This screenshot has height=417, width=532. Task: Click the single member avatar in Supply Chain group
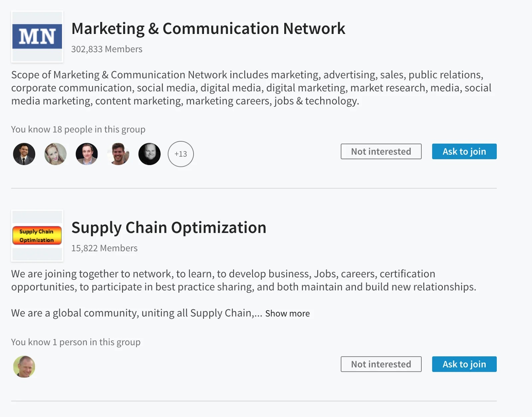[24, 366]
